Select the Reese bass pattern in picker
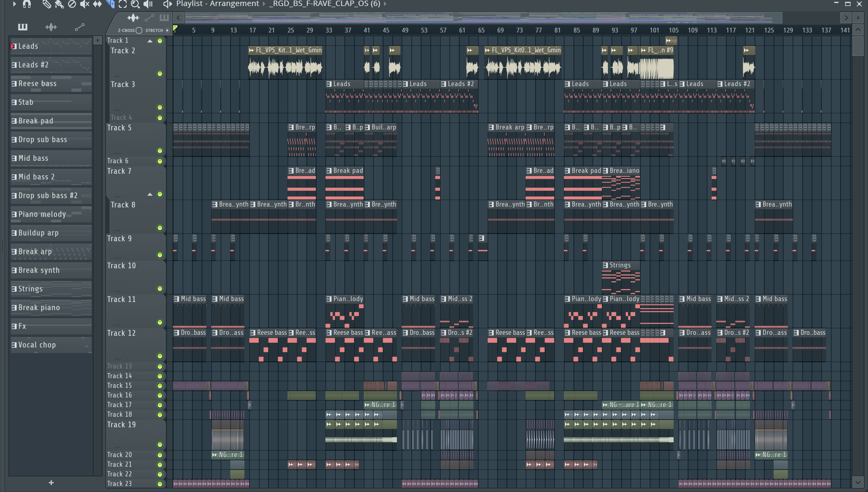 51,83
